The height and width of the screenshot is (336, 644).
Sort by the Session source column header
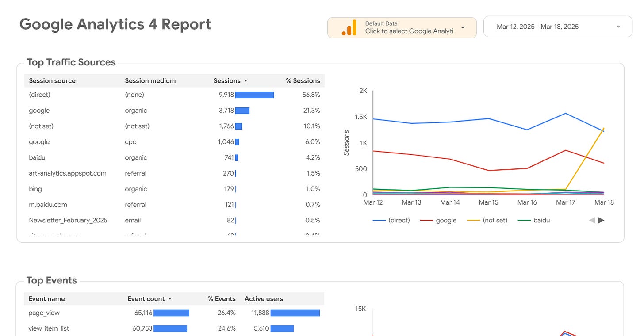(x=52, y=81)
